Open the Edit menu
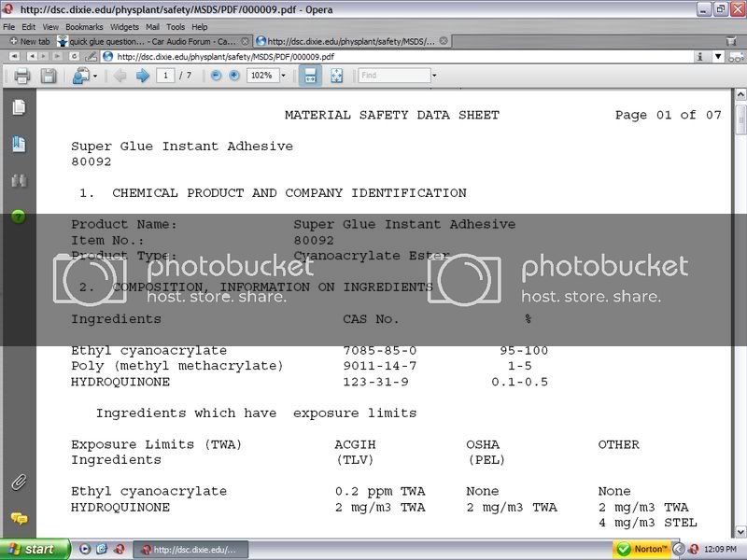747x560 pixels. pyautogui.click(x=29, y=27)
